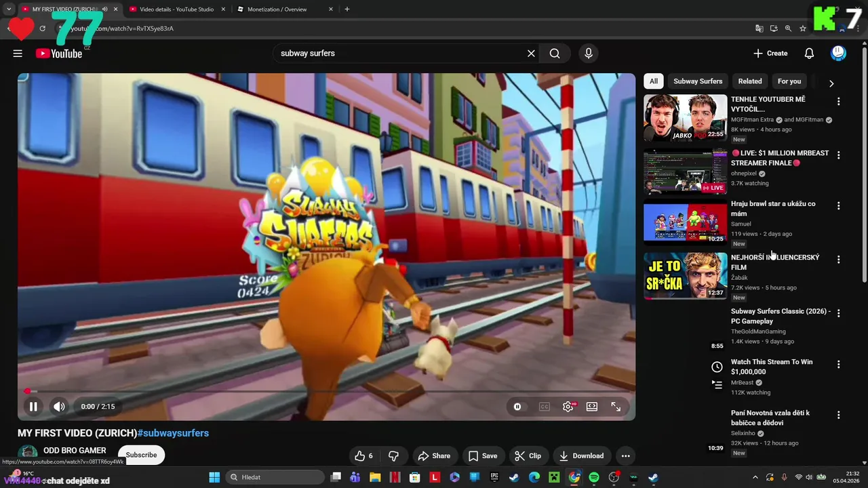Select the All filter chip
Screen dimensions: 868x488
[654, 81]
